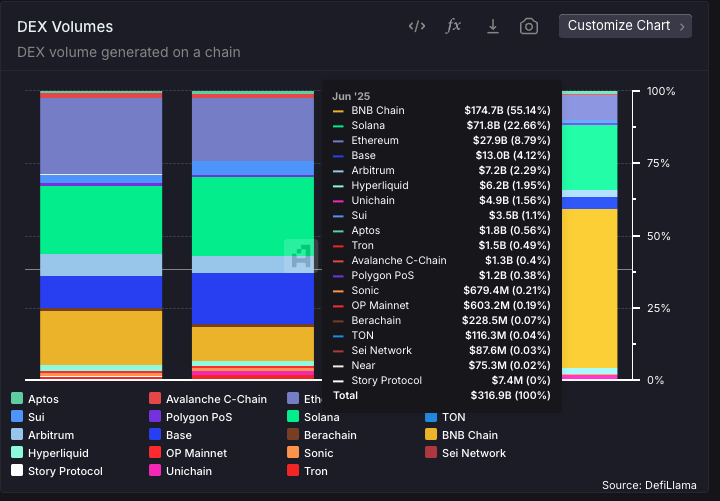The image size is (720, 501).
Task: Toggle OP Mainnet legend entry
Action: click(x=188, y=452)
